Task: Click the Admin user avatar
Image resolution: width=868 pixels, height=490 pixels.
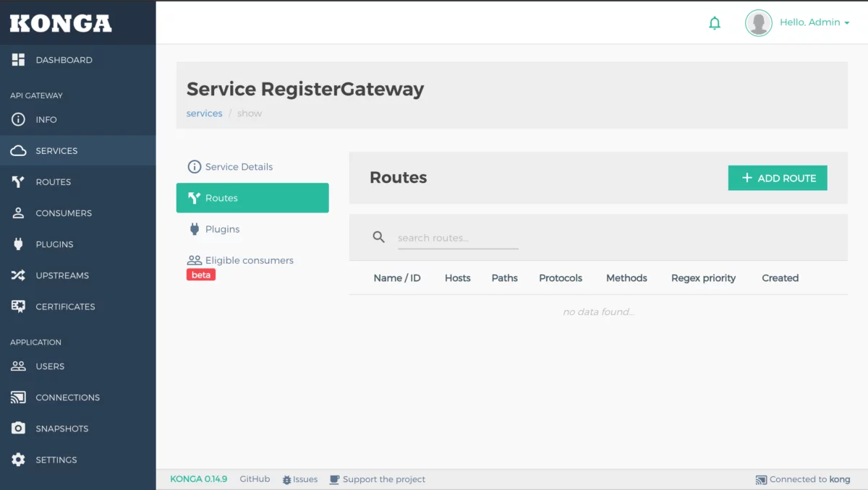Action: pos(758,23)
